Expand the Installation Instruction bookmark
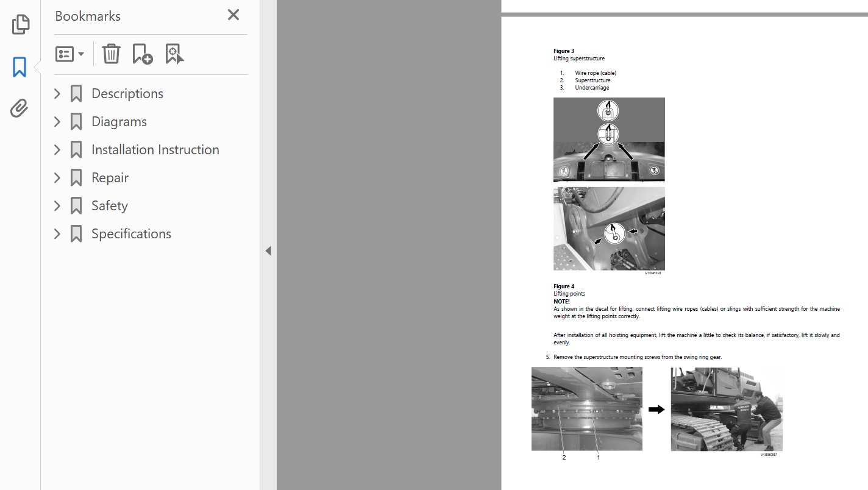This screenshot has width=868, height=490. (57, 150)
